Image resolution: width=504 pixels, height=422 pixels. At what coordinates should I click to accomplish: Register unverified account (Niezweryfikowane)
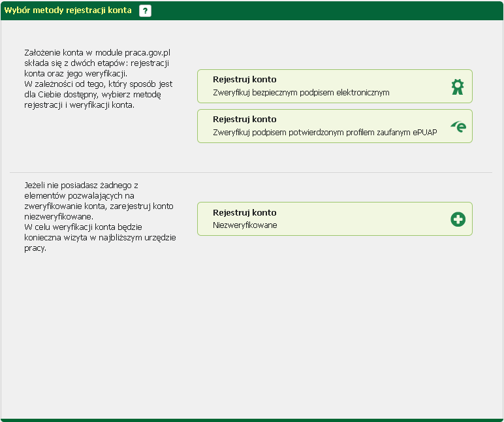click(335, 219)
